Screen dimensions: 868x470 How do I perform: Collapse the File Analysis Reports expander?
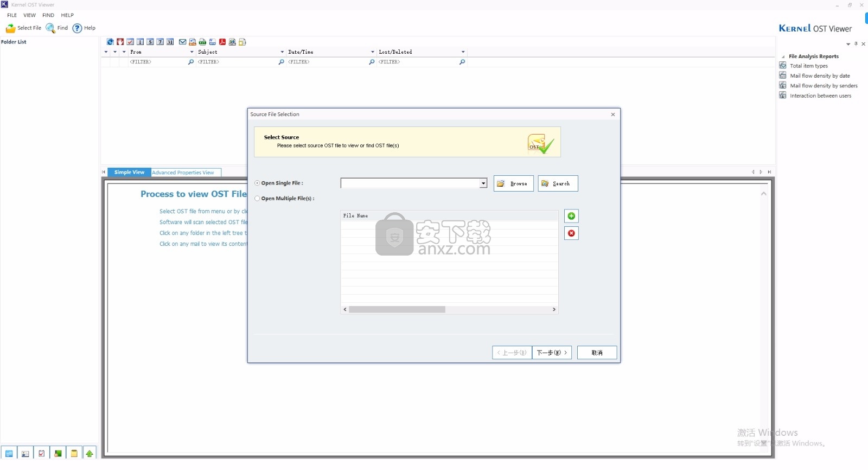pos(783,56)
